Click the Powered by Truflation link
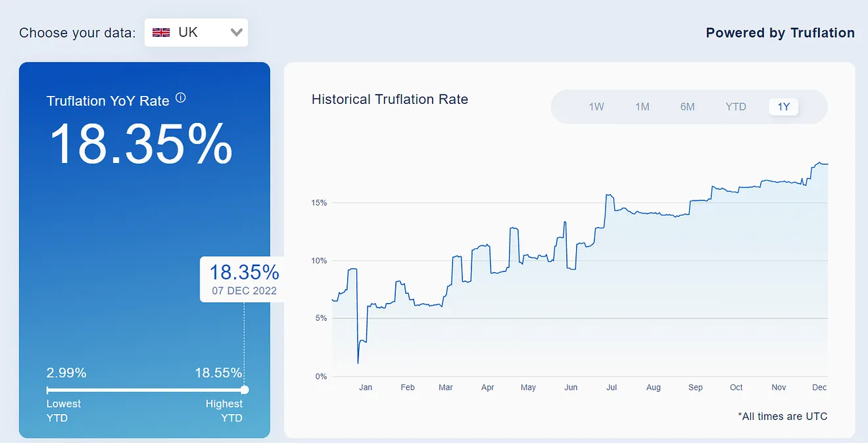The height and width of the screenshot is (443, 868). [x=781, y=32]
